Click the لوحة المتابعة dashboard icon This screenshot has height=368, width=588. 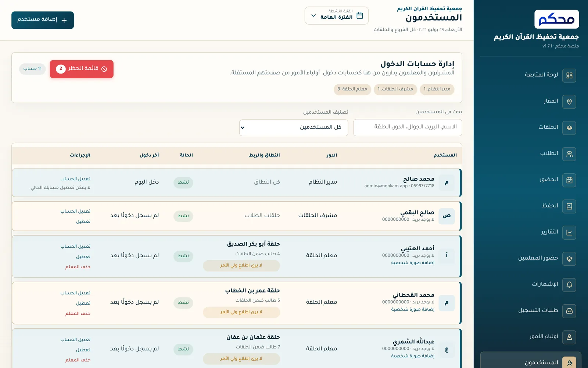(x=569, y=75)
